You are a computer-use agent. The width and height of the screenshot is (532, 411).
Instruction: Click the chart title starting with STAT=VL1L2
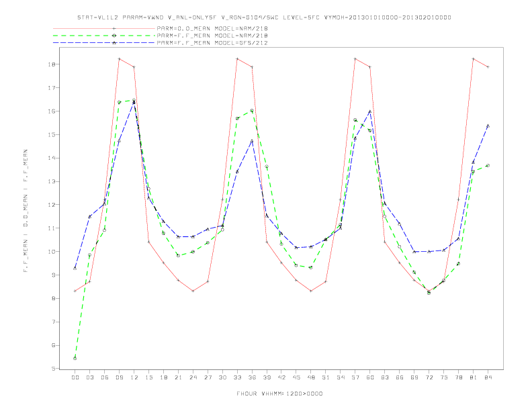(x=264, y=17)
